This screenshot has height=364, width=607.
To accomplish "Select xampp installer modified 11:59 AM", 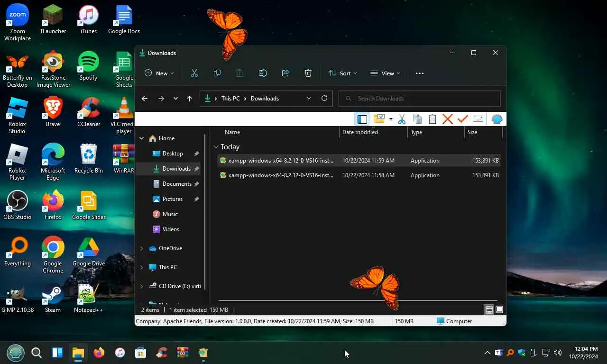I will pos(359,161).
